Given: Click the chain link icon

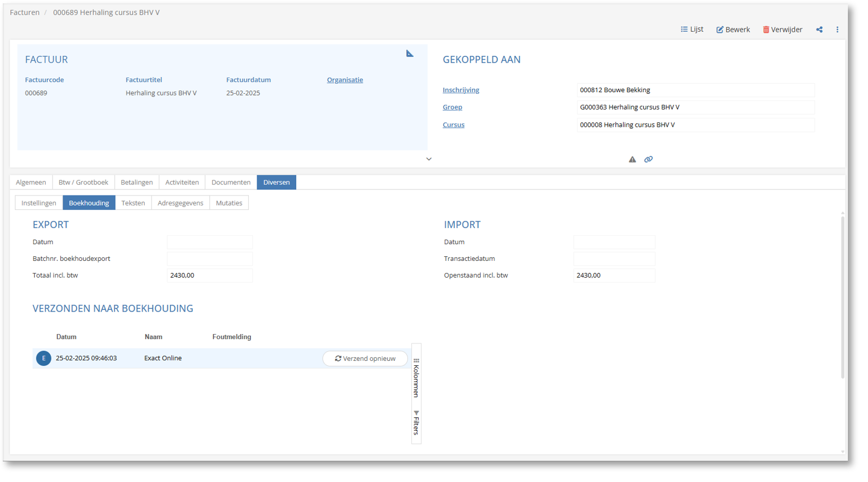Looking at the screenshot, I should 648,160.
